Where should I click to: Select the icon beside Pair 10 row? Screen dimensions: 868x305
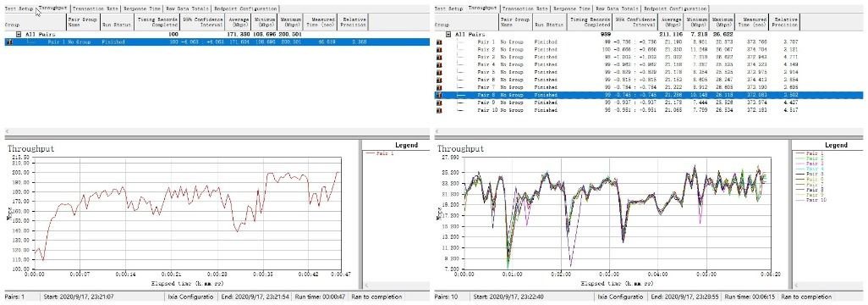click(439, 110)
